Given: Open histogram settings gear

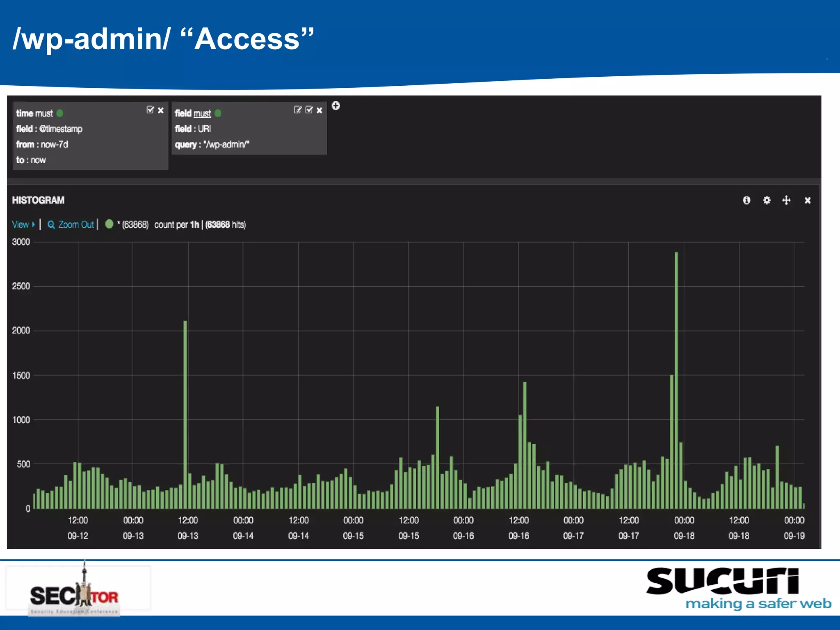Looking at the screenshot, I should coord(767,200).
